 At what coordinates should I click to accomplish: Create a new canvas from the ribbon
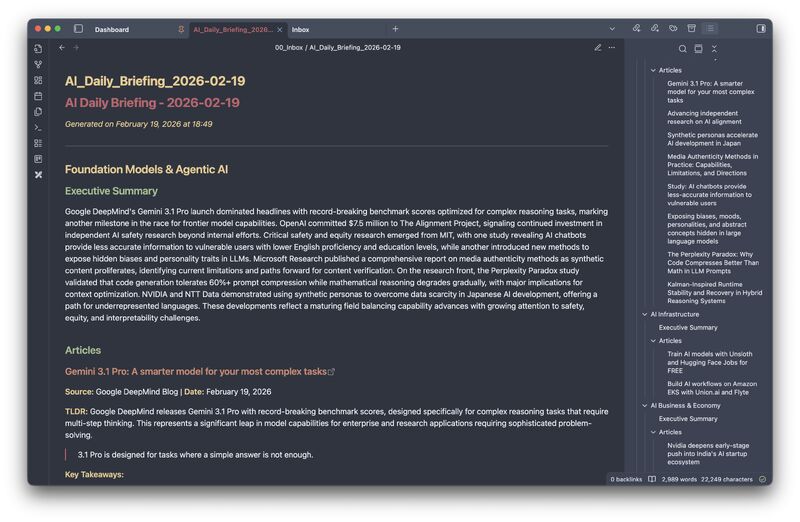[x=38, y=80]
